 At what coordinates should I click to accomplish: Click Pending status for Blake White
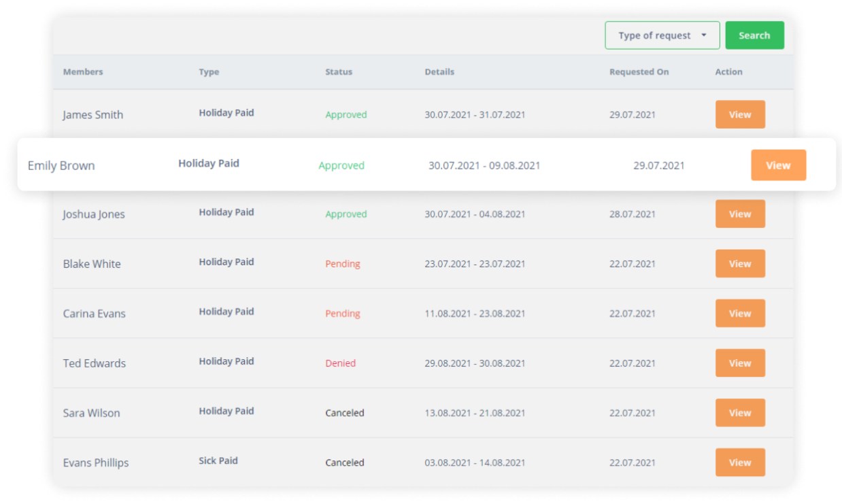pos(343,263)
